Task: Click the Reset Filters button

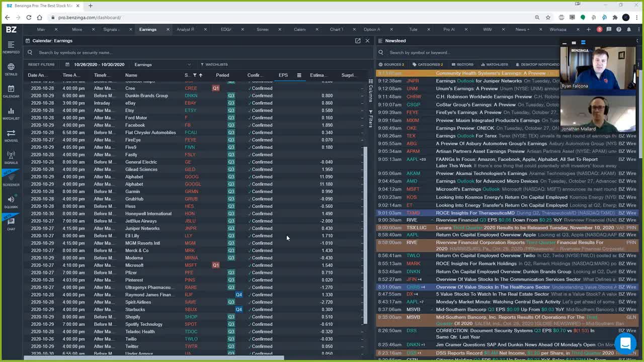Action: tap(41, 64)
